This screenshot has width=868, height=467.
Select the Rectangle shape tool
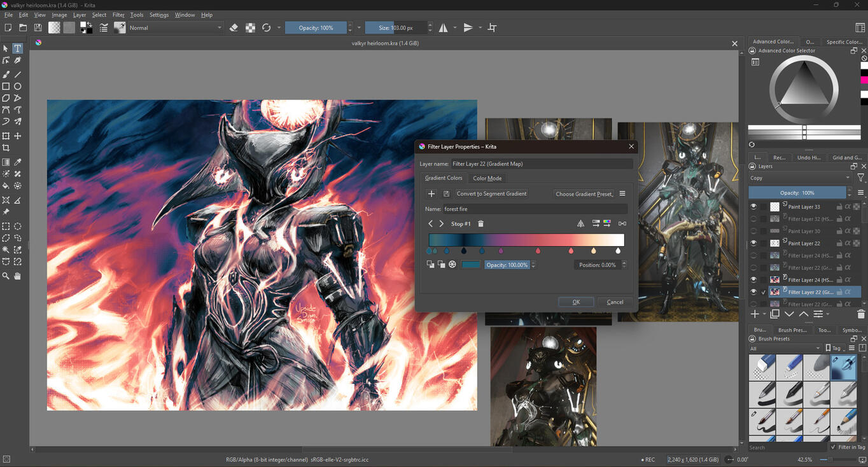pyautogui.click(x=6, y=87)
